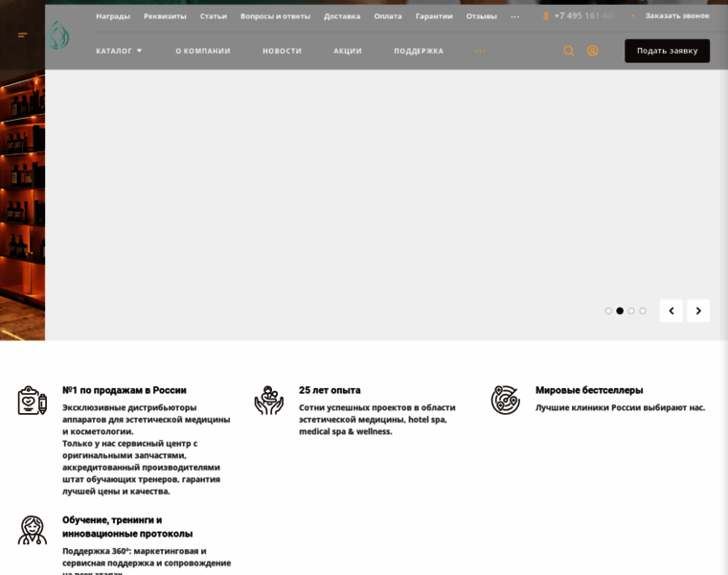
Task: Open Оплата link
Action: (x=388, y=16)
